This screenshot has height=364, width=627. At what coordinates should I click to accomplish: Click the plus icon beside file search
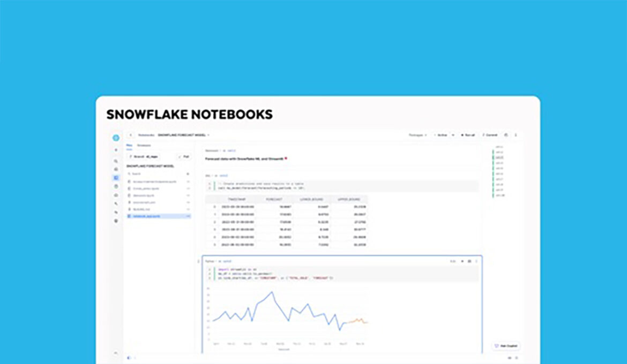point(188,174)
